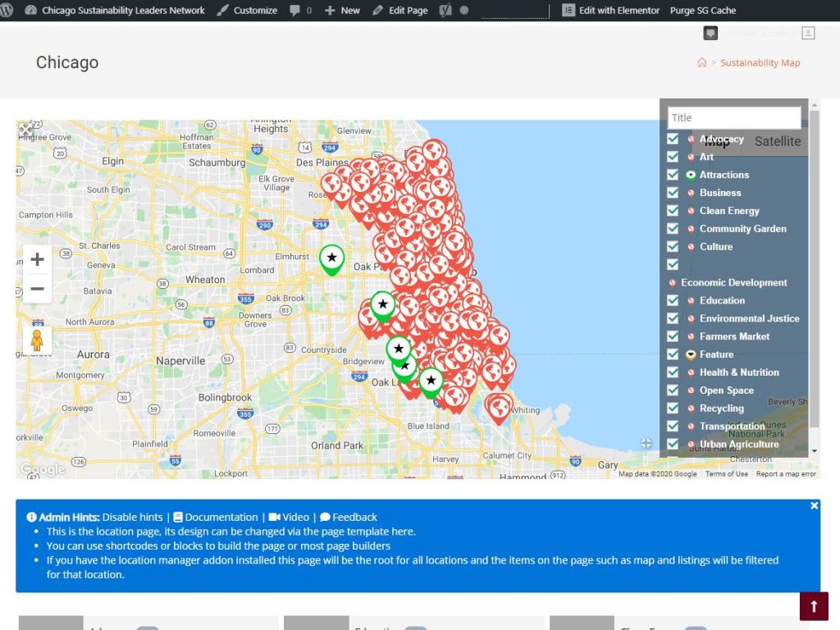Image resolution: width=840 pixels, height=630 pixels.
Task: Click the Title search input field
Action: 733,118
